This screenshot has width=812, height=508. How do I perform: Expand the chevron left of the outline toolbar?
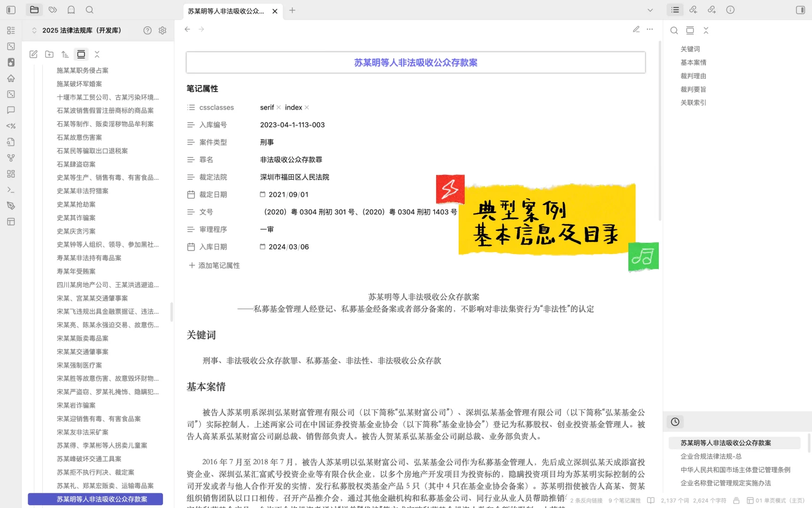click(649, 10)
